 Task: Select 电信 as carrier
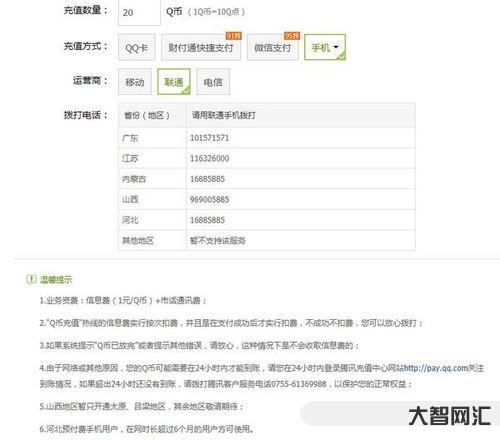click(213, 82)
